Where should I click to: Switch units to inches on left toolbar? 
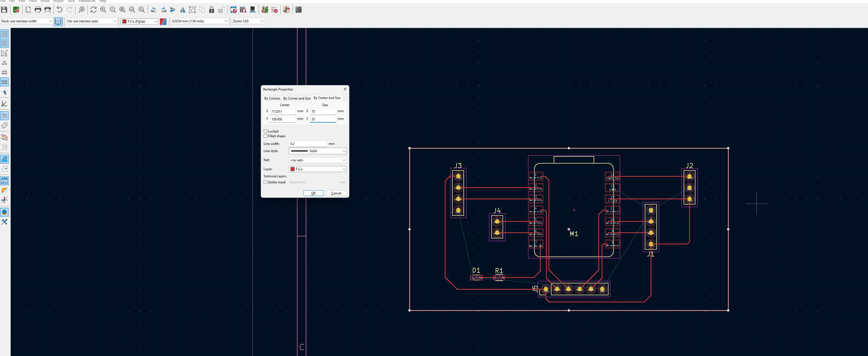tap(4, 62)
